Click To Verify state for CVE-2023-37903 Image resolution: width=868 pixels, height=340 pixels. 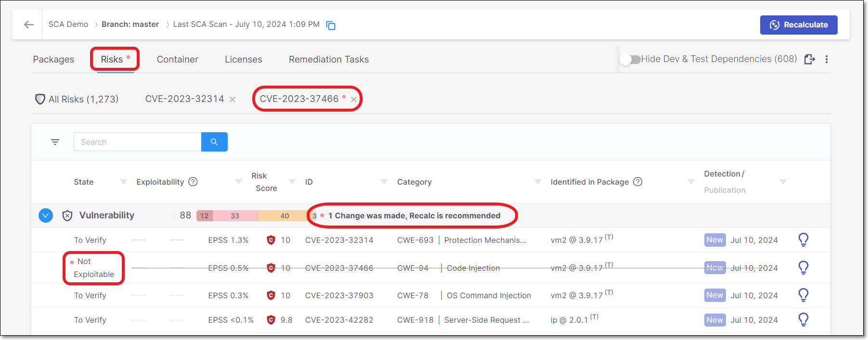90,295
